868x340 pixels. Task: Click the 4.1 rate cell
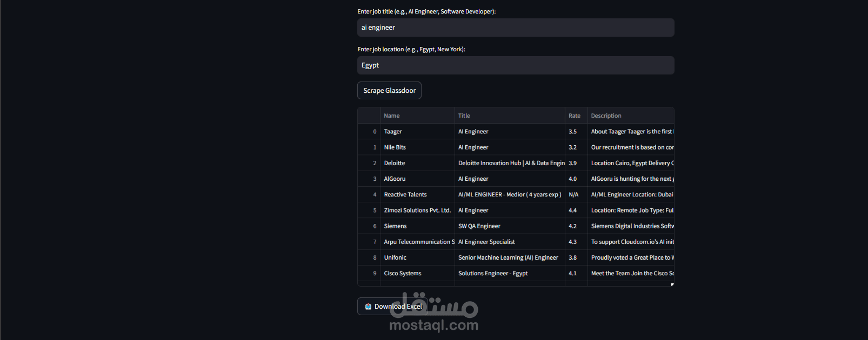pyautogui.click(x=576, y=273)
